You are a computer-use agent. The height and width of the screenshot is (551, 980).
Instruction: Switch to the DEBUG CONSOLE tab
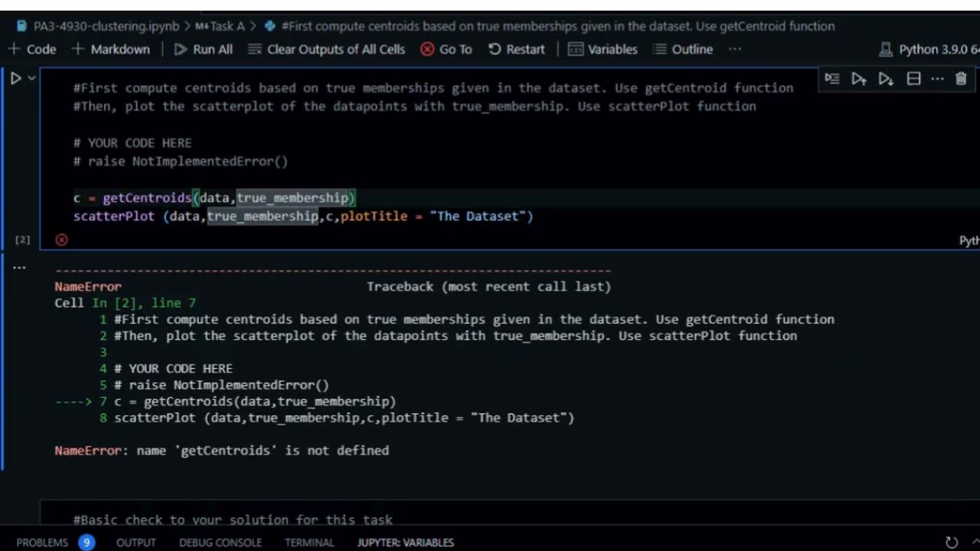(x=220, y=543)
